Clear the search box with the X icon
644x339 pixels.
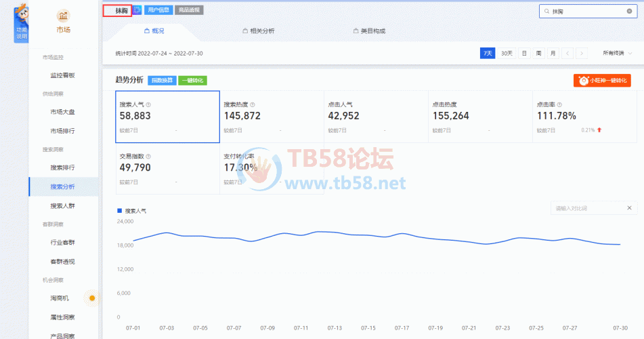[x=629, y=12]
